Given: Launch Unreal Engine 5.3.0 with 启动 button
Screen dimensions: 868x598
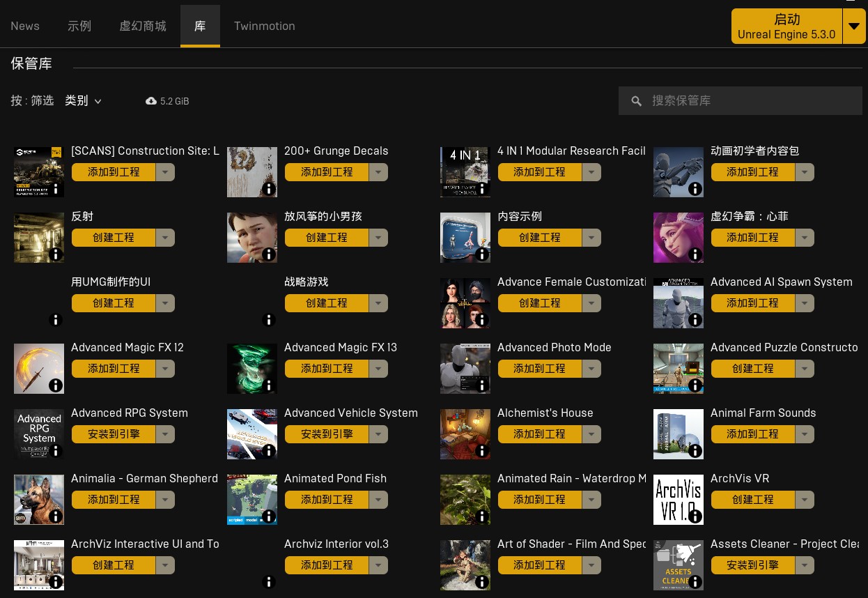Looking at the screenshot, I should 786,26.
